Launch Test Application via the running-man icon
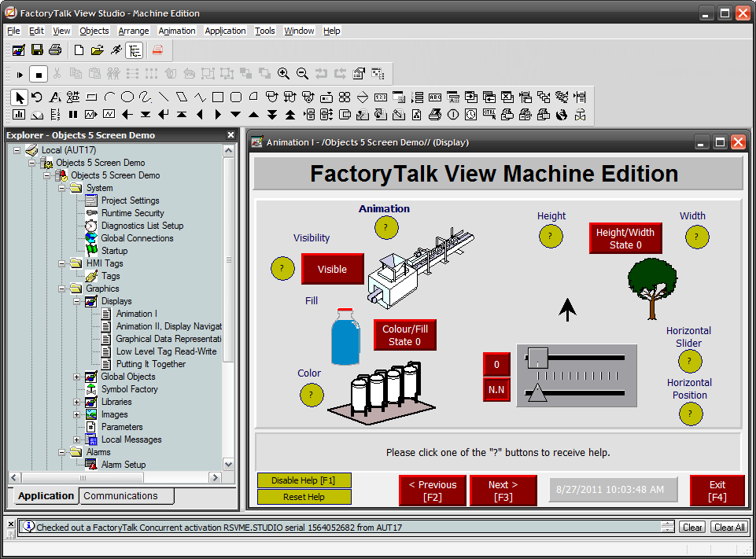 pyautogui.click(x=116, y=50)
